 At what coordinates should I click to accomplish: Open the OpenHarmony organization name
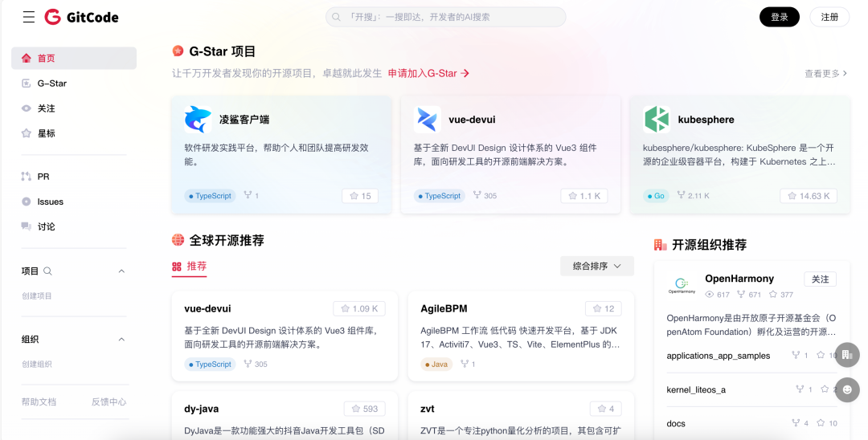[x=739, y=279]
